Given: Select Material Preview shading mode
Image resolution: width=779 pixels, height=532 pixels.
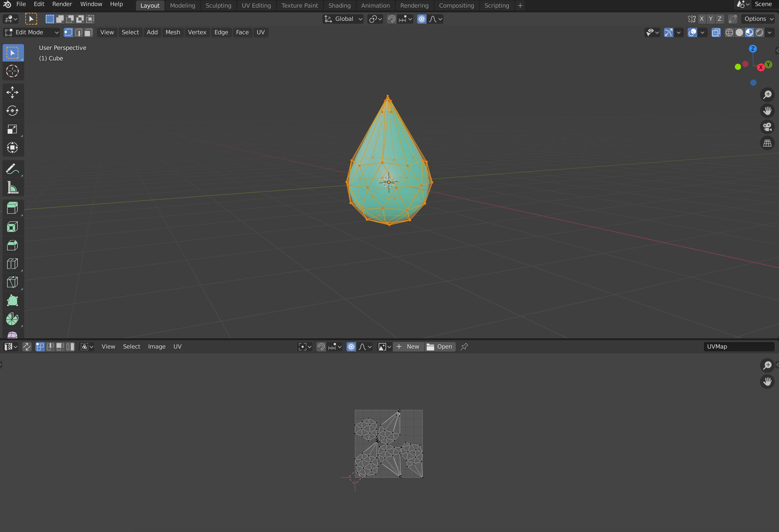Looking at the screenshot, I should point(749,32).
